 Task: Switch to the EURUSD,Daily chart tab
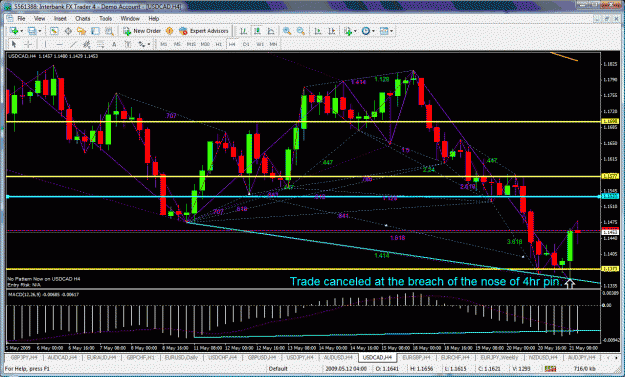click(181, 357)
